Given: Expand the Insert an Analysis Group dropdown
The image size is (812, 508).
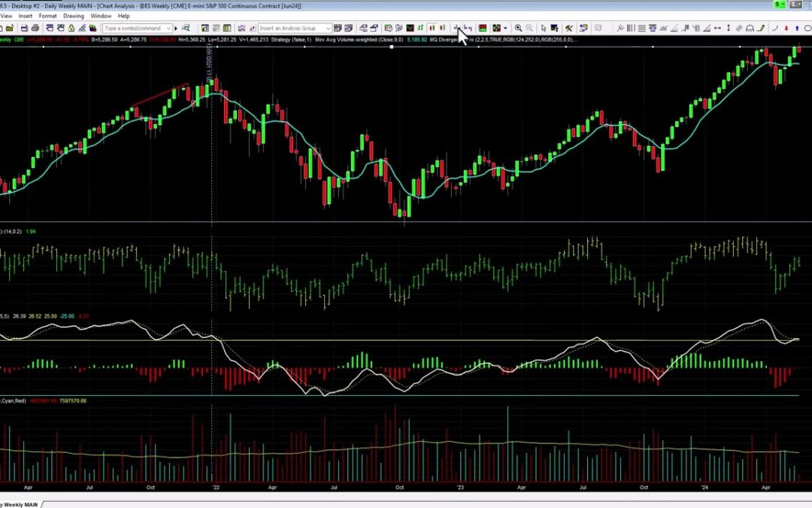Looking at the screenshot, I should pyautogui.click(x=327, y=28).
